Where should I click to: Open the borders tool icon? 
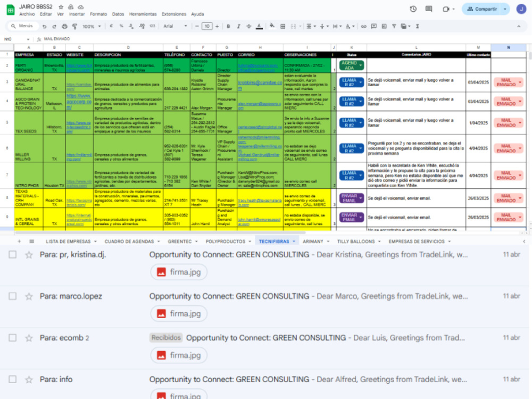282,26
